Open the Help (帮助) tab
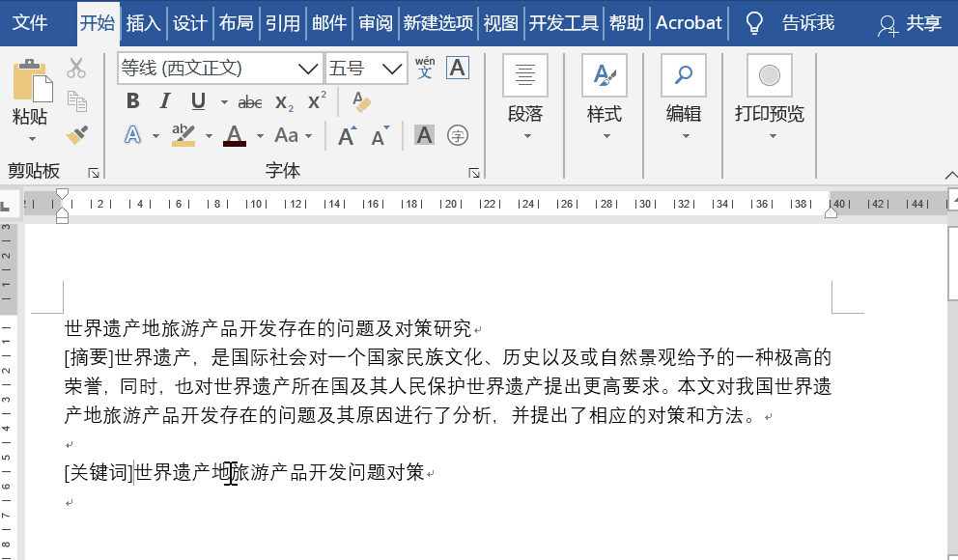Screen dimensions: 958x560 (626, 22)
